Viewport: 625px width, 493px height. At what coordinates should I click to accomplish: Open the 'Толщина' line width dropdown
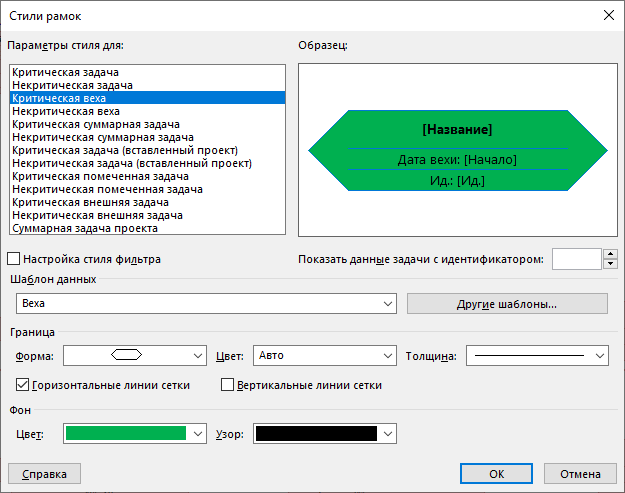pos(537,356)
